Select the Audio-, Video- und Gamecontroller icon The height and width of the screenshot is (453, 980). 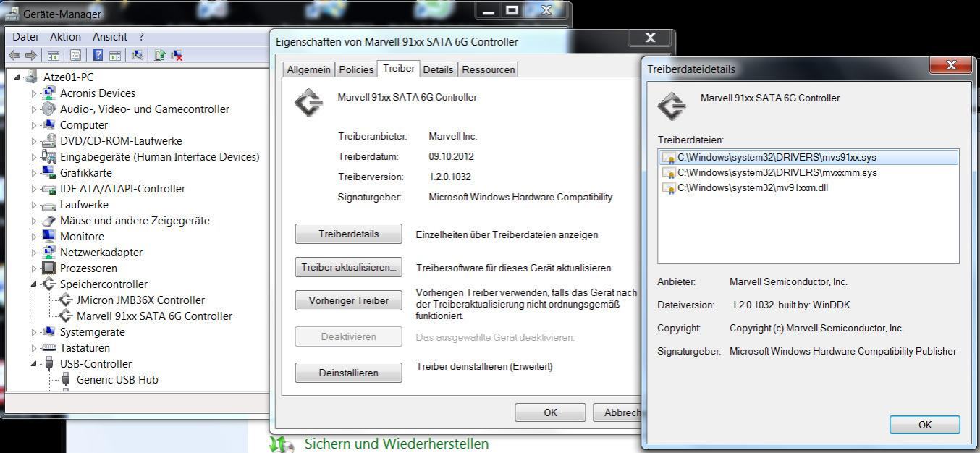(x=48, y=109)
